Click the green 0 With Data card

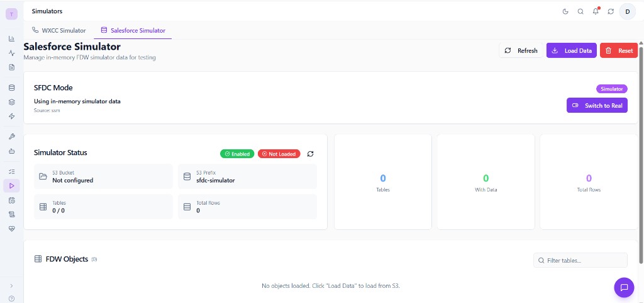(486, 181)
